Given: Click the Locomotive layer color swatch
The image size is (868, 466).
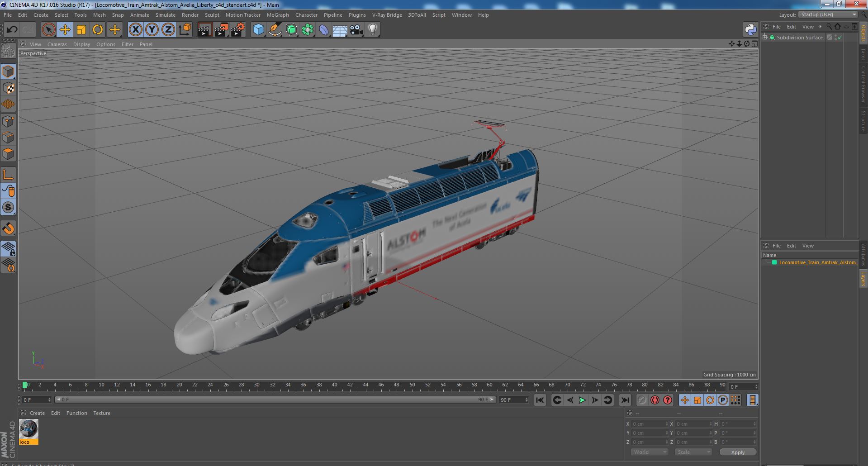Looking at the screenshot, I should [x=774, y=262].
